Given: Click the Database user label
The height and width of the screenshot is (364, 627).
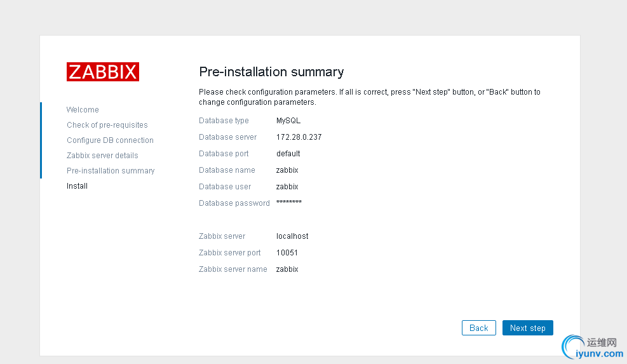Looking at the screenshot, I should coord(225,186).
